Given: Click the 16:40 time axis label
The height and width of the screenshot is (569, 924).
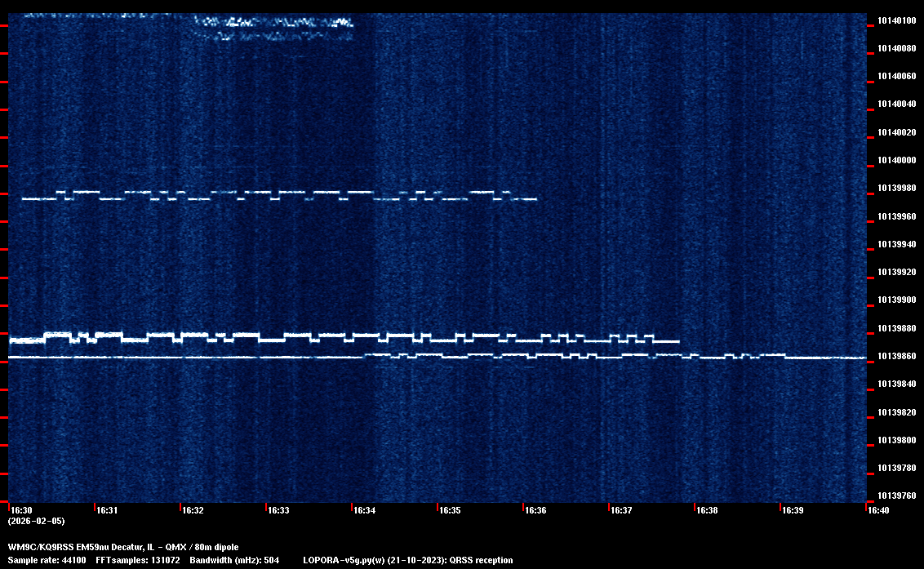Looking at the screenshot, I should tap(878, 510).
